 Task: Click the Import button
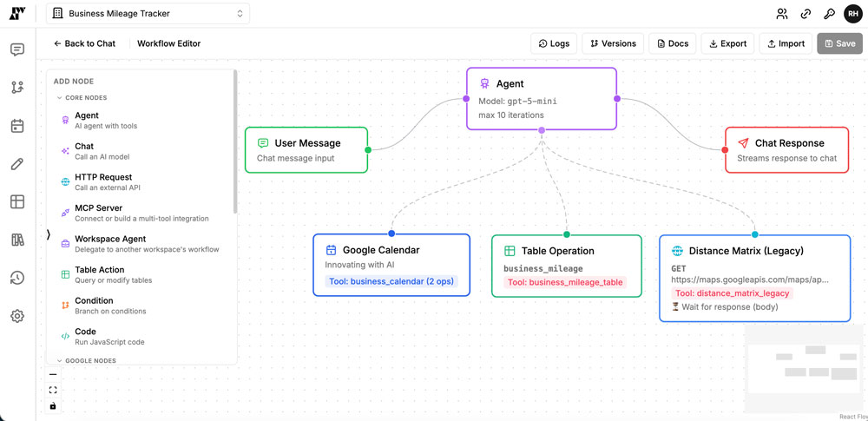click(x=786, y=43)
